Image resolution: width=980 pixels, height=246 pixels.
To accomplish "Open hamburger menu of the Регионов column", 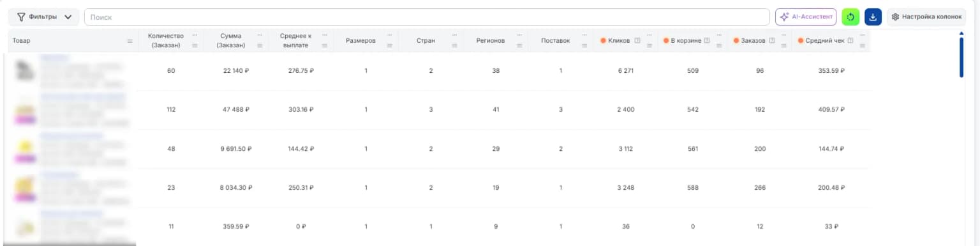I will [x=519, y=45].
